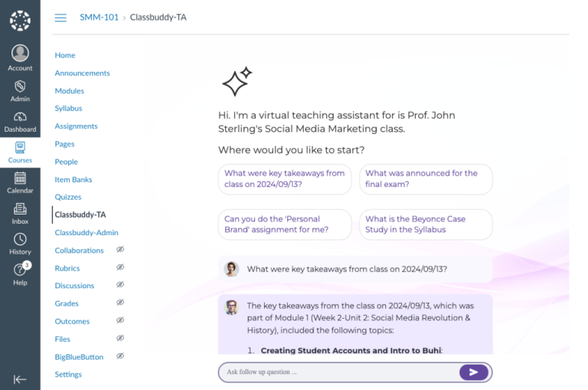The width and height of the screenshot is (588, 390).
Task: Open Announcements in course menu
Action: pos(82,73)
